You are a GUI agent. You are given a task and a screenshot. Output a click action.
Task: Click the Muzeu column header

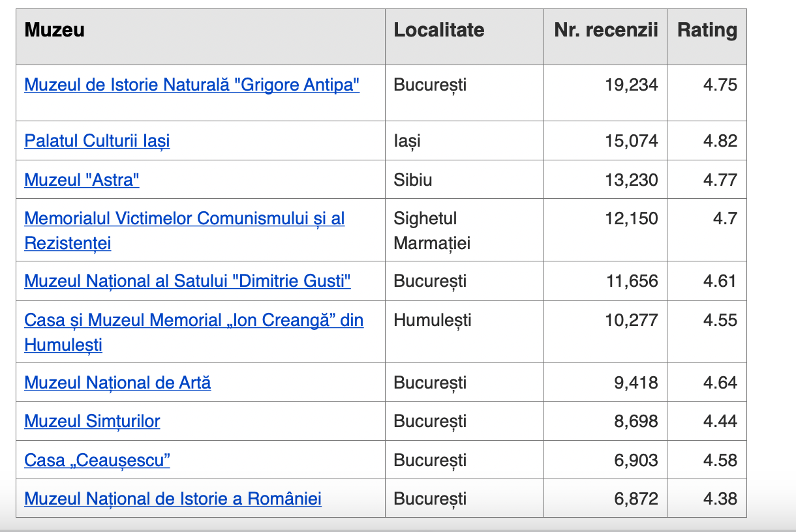click(55, 30)
